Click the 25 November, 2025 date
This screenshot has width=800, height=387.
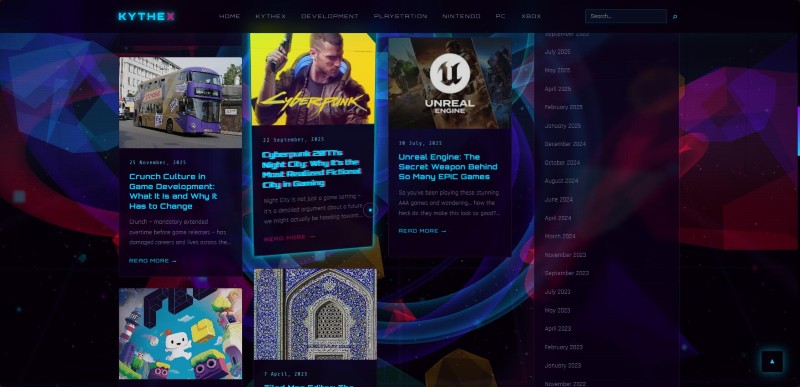[158, 163]
